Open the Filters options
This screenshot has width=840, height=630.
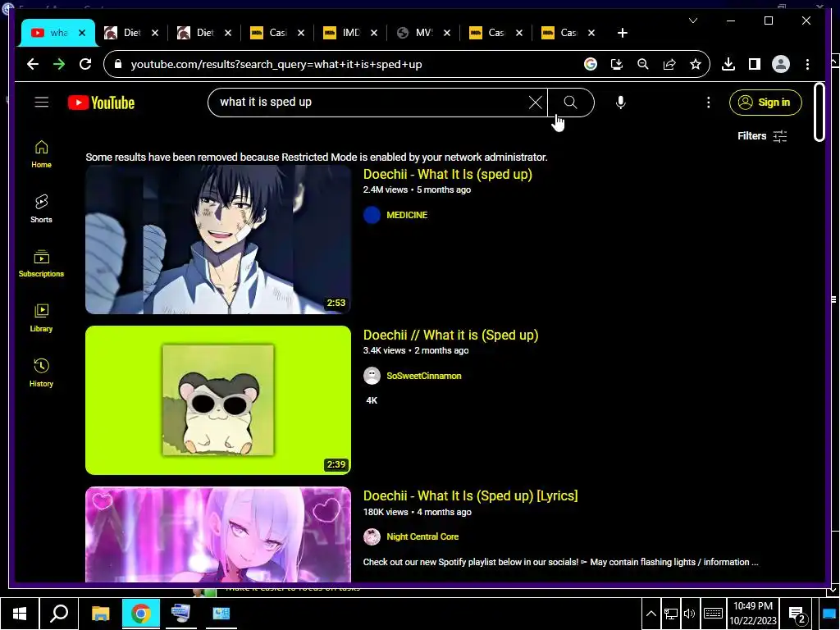pyautogui.click(x=762, y=136)
